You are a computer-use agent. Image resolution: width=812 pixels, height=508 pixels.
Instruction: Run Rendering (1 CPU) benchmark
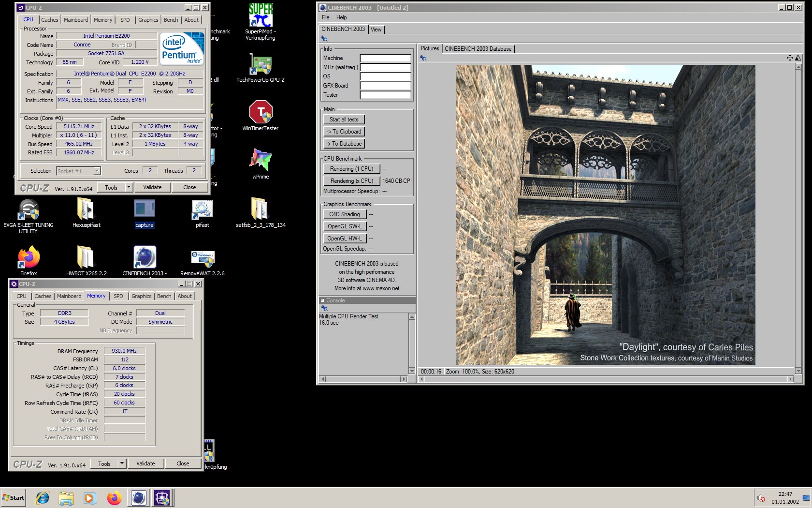point(352,169)
